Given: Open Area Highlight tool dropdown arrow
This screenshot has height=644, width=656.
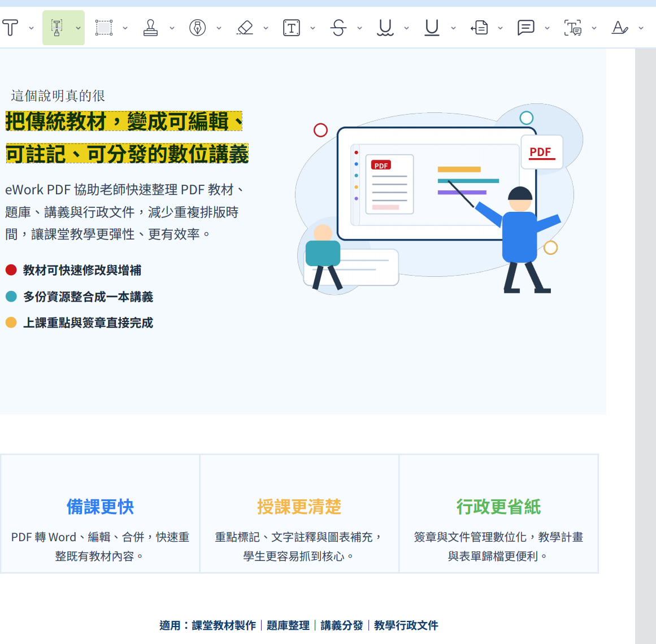Looking at the screenshot, I should (125, 28).
